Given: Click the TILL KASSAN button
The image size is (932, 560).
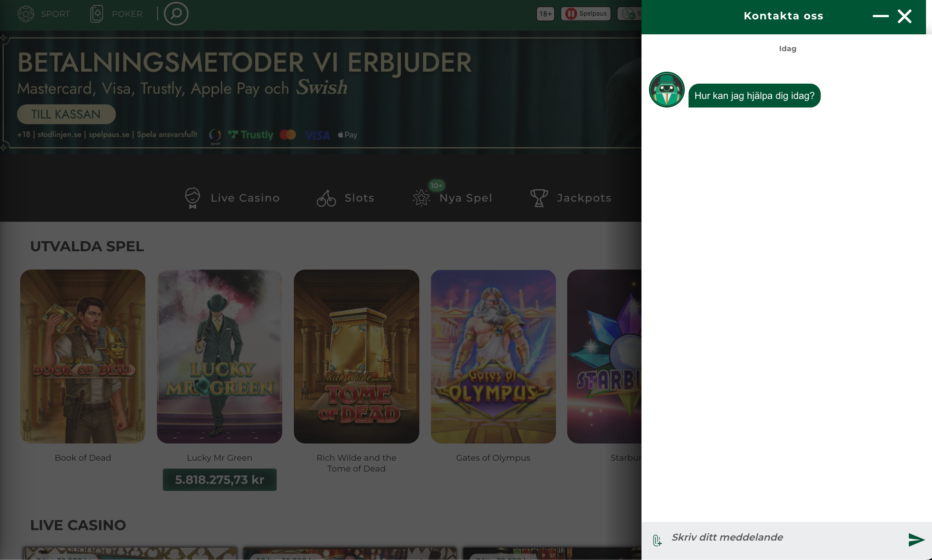Looking at the screenshot, I should 66,114.
